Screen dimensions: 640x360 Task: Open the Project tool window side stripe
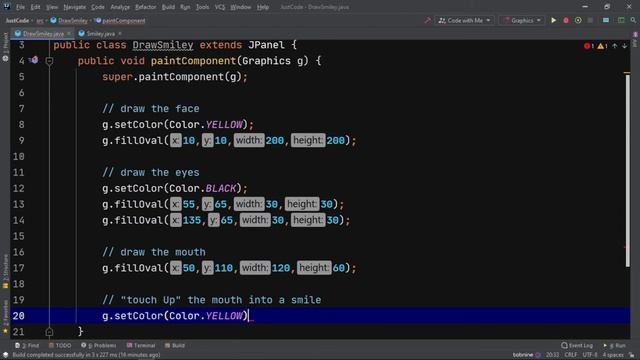(x=5, y=47)
